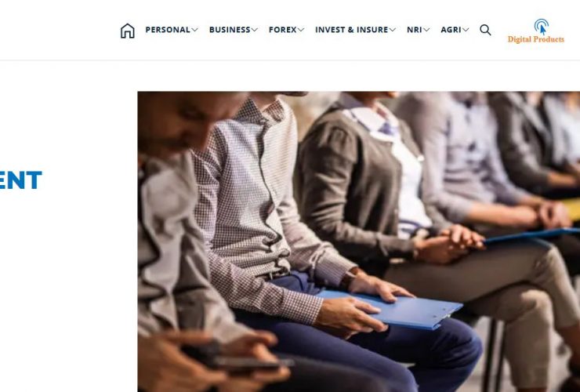This screenshot has height=392, width=580.
Task: Expand the INVEST & INSURE chevron
Action: pyautogui.click(x=393, y=30)
